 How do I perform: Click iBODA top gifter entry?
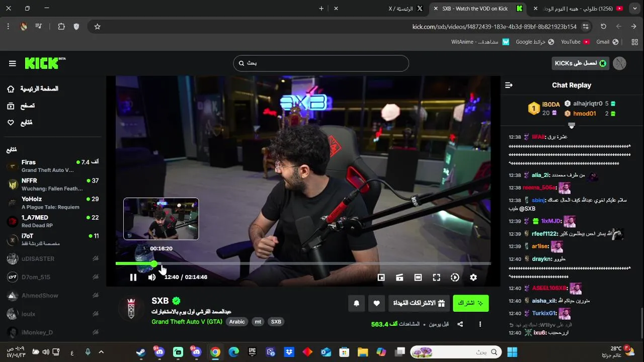[544, 109]
